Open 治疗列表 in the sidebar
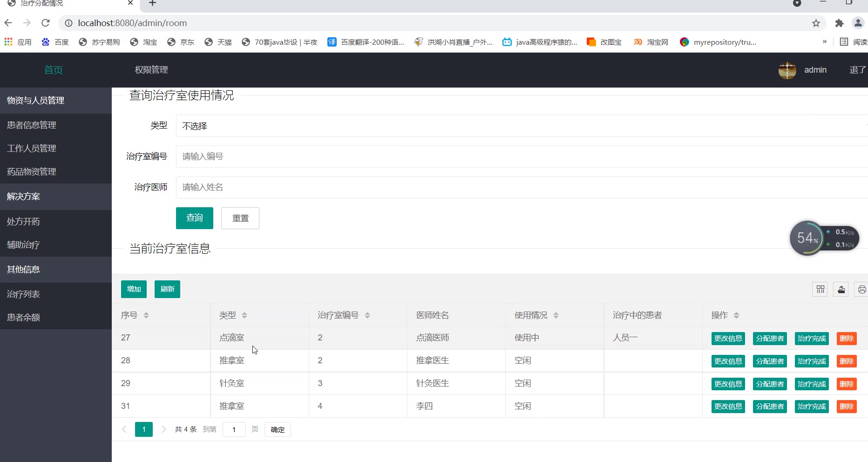This screenshot has width=868, height=462. click(56, 294)
